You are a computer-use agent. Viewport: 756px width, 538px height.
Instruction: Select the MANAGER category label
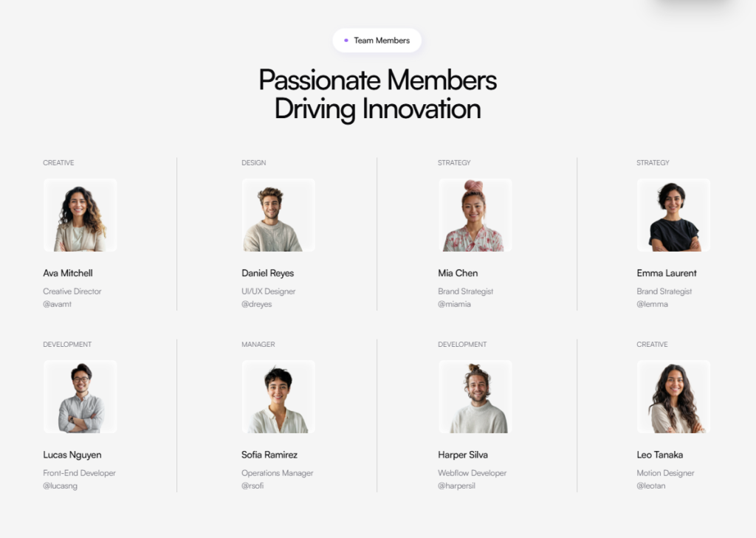[x=258, y=345]
